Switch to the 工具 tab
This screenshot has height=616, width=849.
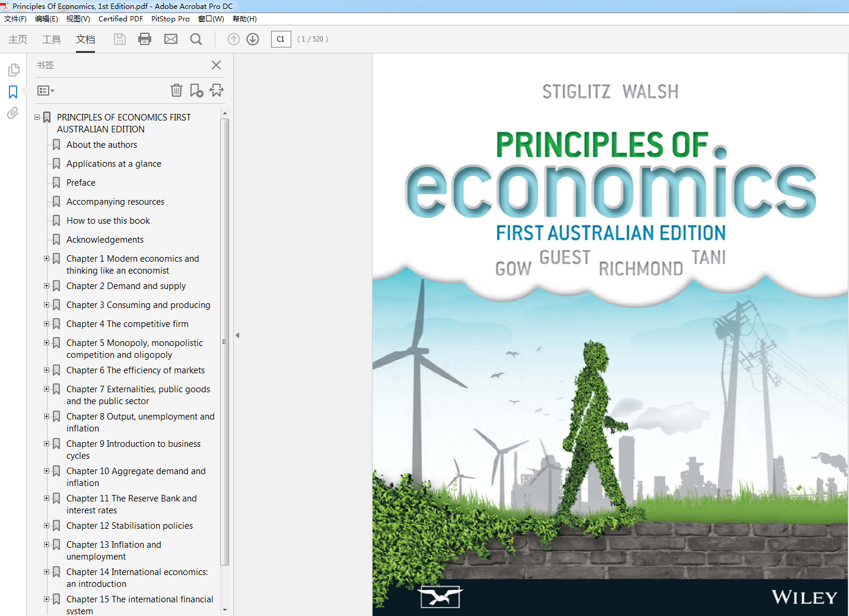(52, 39)
